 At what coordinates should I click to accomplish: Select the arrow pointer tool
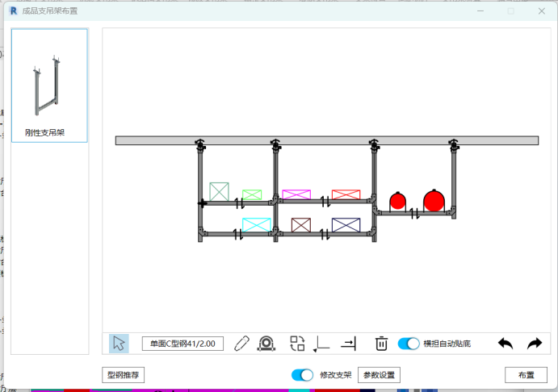point(119,344)
